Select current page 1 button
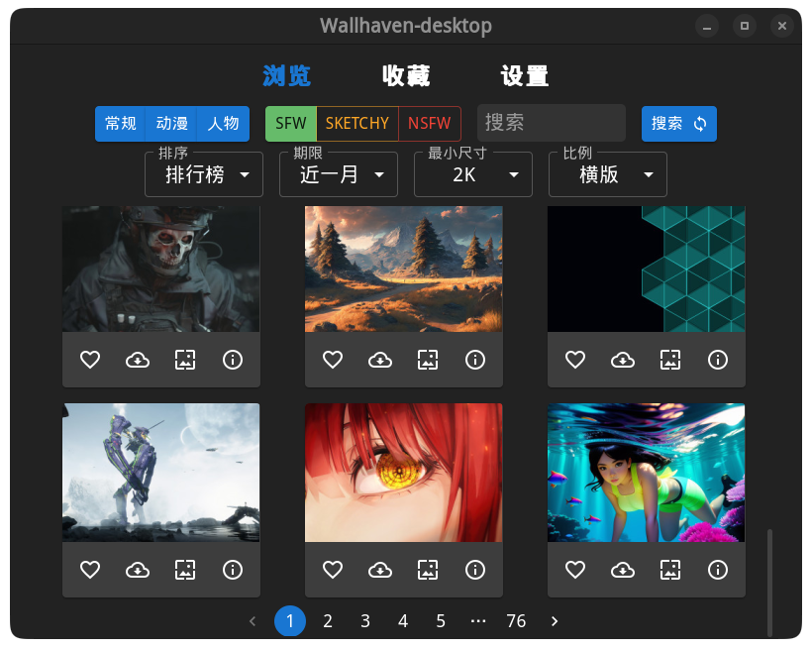Viewport: 812px width, 649px height. (x=290, y=621)
